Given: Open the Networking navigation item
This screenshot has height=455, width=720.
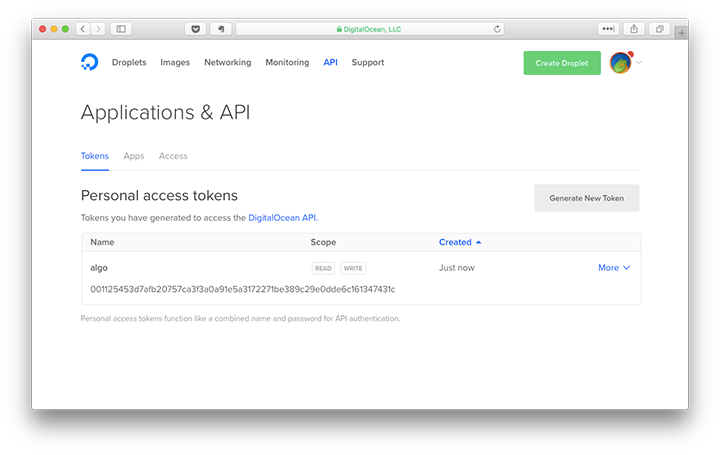Looking at the screenshot, I should (227, 63).
